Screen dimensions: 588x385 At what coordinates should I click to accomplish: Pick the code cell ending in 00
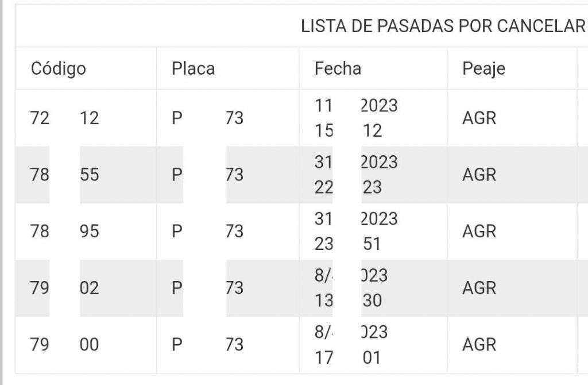tap(64, 344)
